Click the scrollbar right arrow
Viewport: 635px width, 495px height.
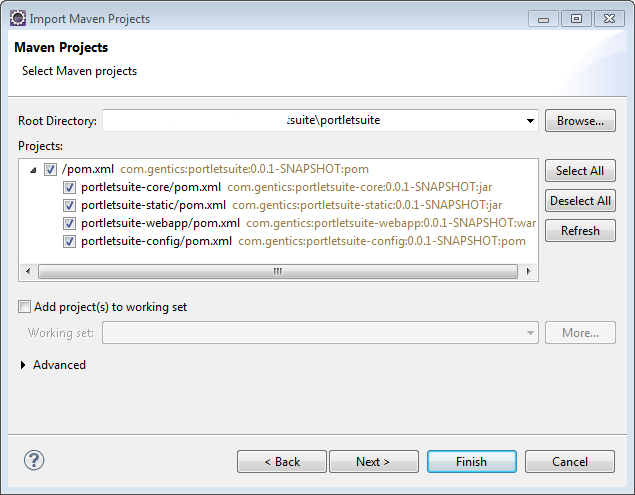(x=528, y=271)
